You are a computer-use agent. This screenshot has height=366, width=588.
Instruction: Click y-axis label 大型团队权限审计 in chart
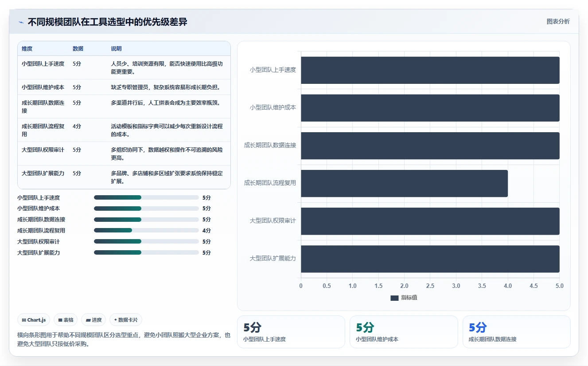click(273, 220)
